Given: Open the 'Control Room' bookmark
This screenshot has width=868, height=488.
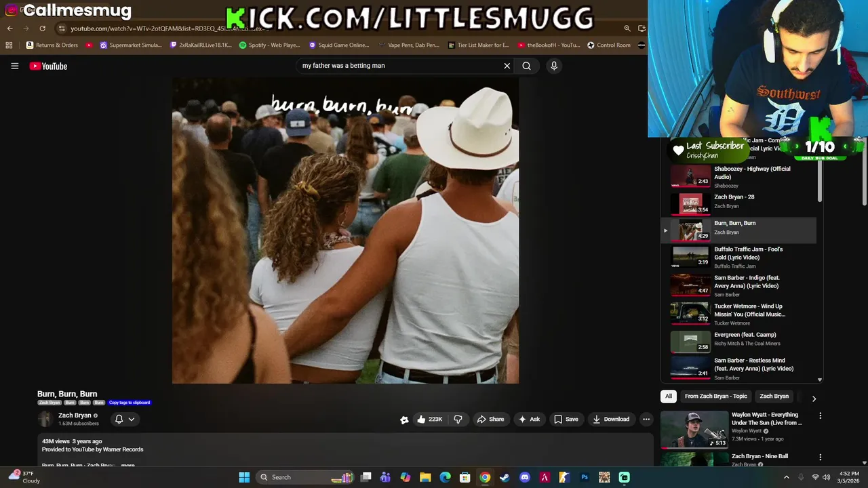Looking at the screenshot, I should tap(608, 45).
